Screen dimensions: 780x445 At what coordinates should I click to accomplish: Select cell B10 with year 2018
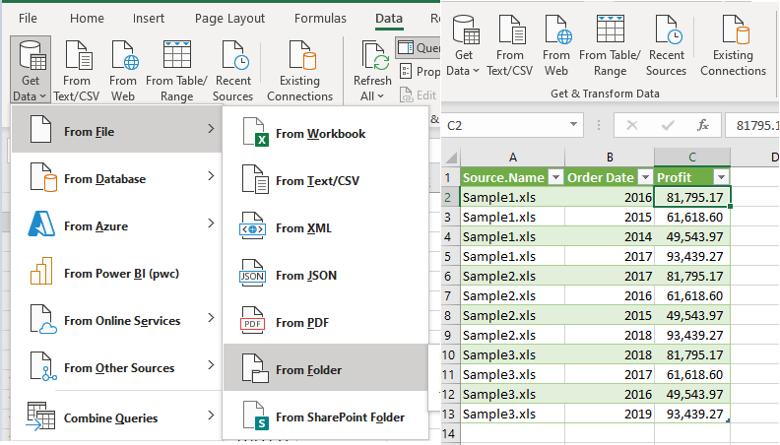click(609, 355)
